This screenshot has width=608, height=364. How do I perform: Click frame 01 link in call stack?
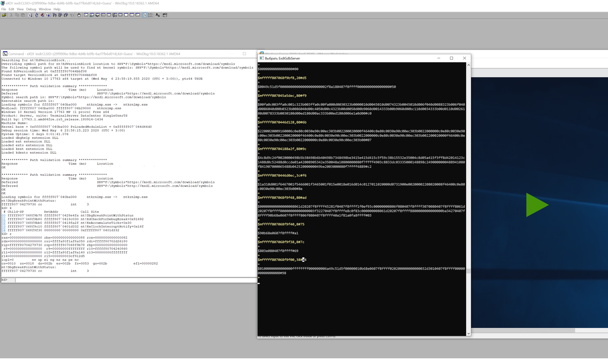tap(3, 219)
